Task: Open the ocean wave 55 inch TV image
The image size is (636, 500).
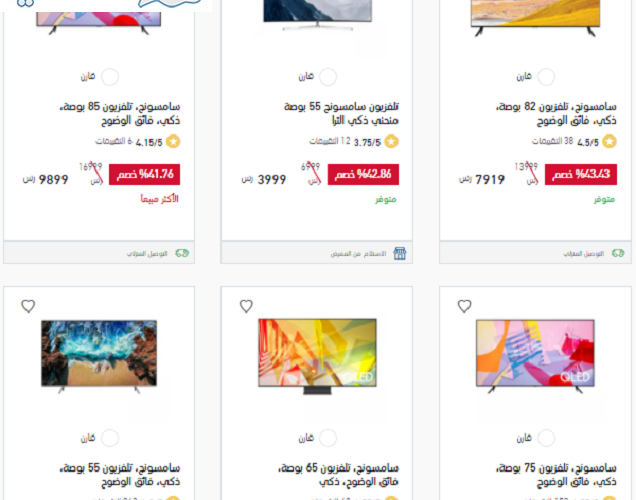Action: click(99, 356)
